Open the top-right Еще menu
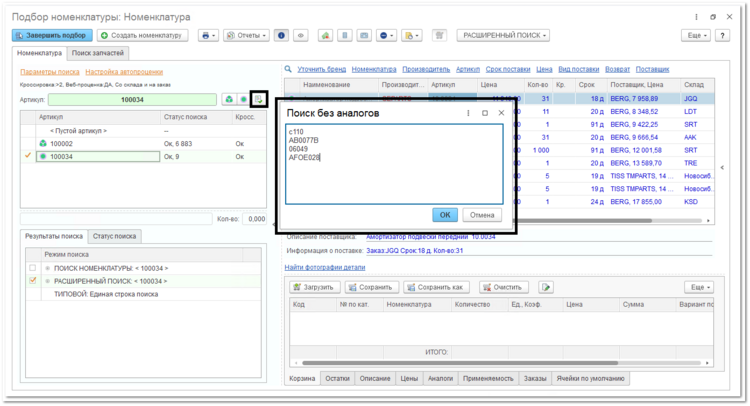 click(x=696, y=35)
